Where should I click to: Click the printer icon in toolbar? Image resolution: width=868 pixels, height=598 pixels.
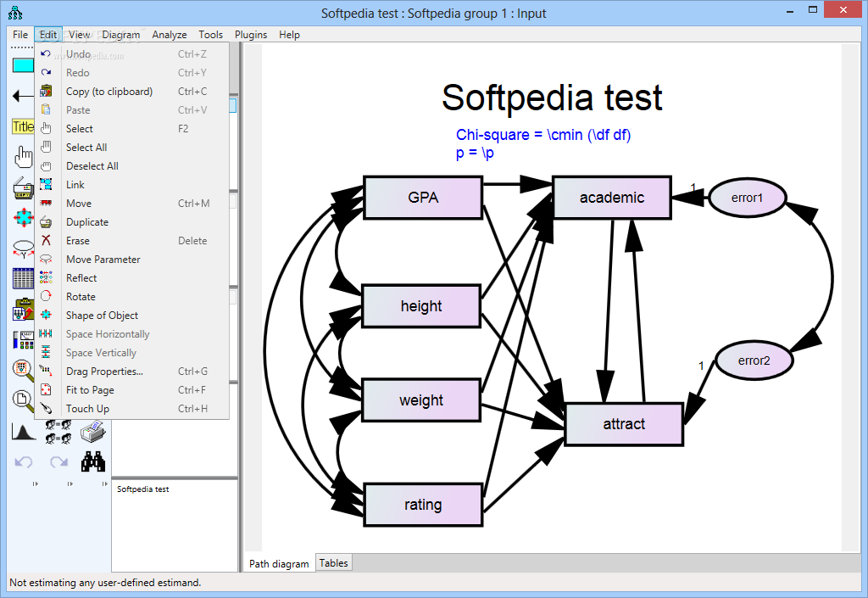(92, 432)
